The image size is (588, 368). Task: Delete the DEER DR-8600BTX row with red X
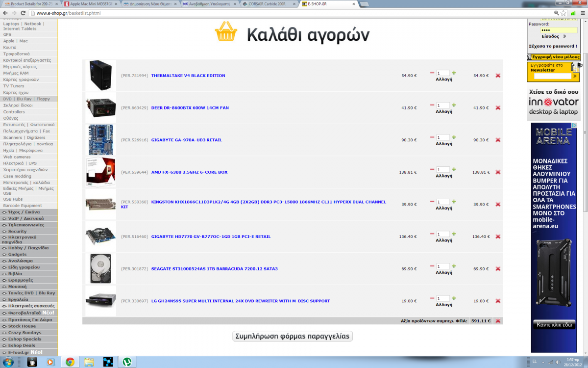coord(498,108)
